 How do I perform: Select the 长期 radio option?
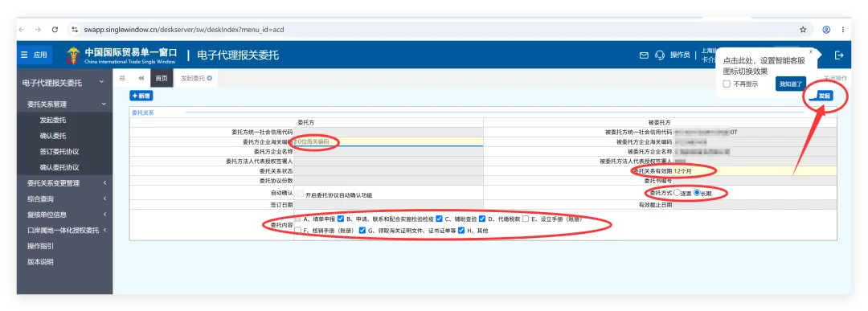(x=697, y=193)
